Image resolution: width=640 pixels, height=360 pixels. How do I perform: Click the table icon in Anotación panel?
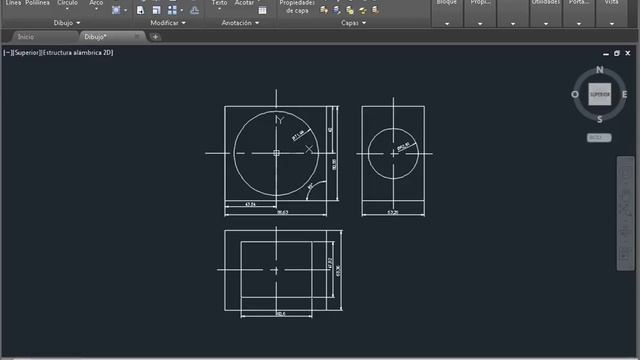click(262, 10)
